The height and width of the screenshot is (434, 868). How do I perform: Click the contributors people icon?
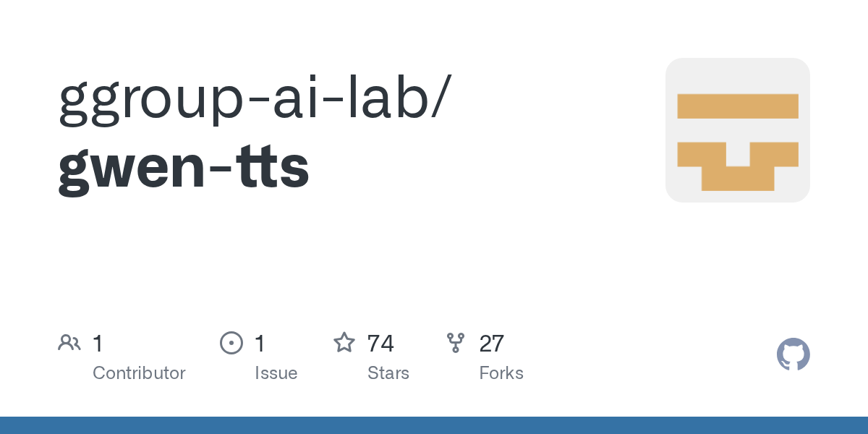(69, 343)
